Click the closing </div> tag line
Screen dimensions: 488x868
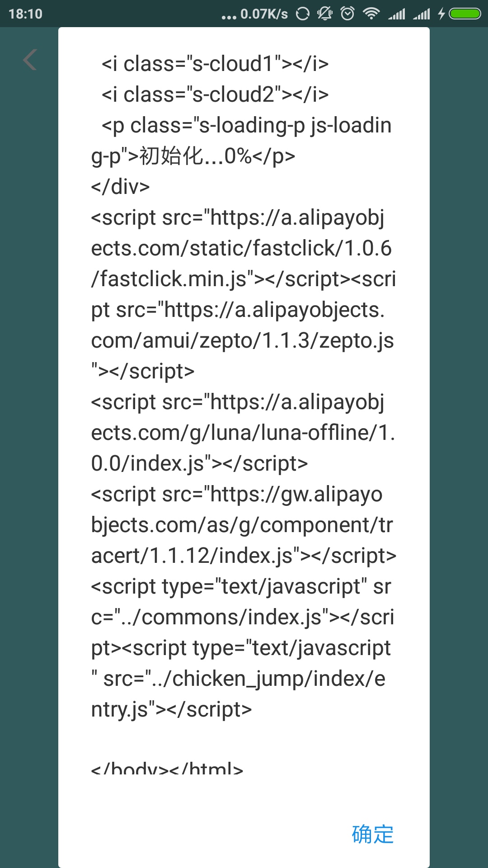pos(120,187)
